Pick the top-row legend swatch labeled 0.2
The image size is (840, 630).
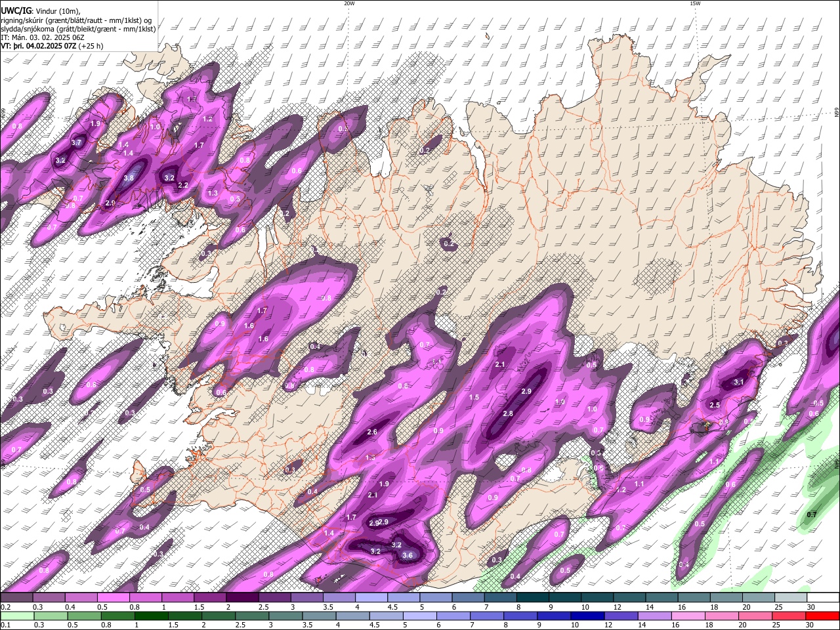click(x=16, y=598)
